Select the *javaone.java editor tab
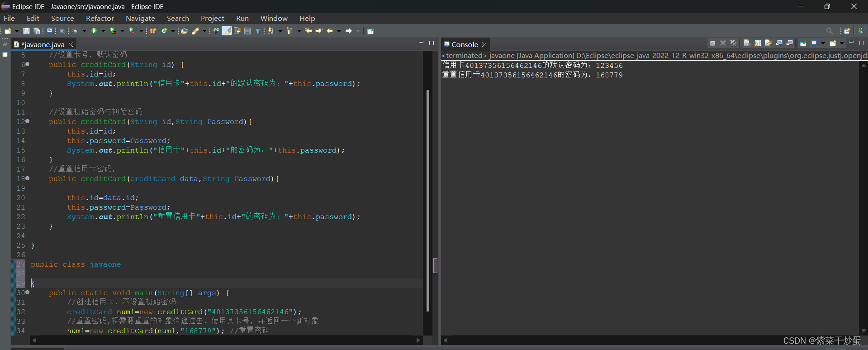The width and height of the screenshot is (868, 350). [43, 44]
